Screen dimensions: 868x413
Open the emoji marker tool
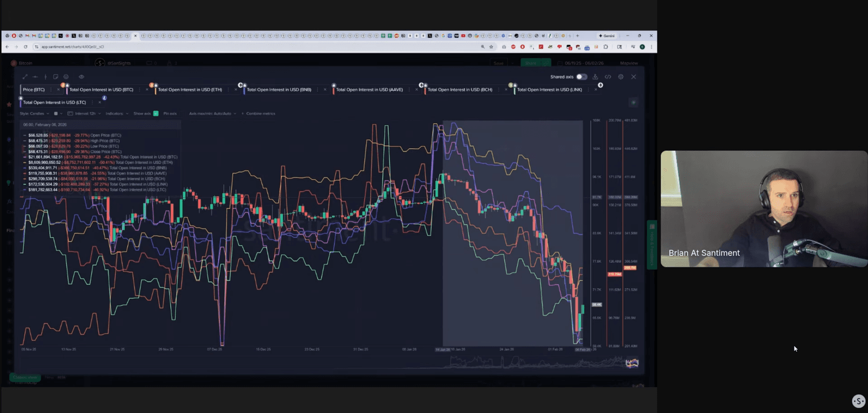(x=66, y=77)
